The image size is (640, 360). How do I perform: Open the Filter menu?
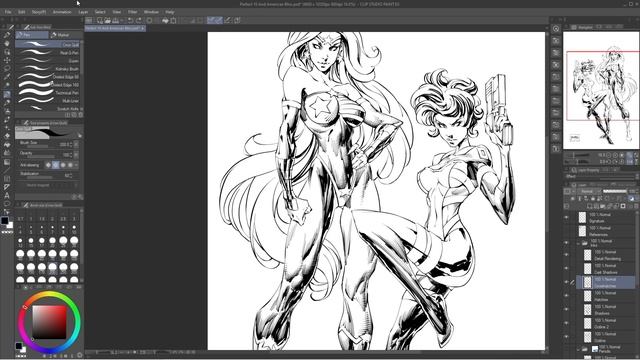point(133,12)
